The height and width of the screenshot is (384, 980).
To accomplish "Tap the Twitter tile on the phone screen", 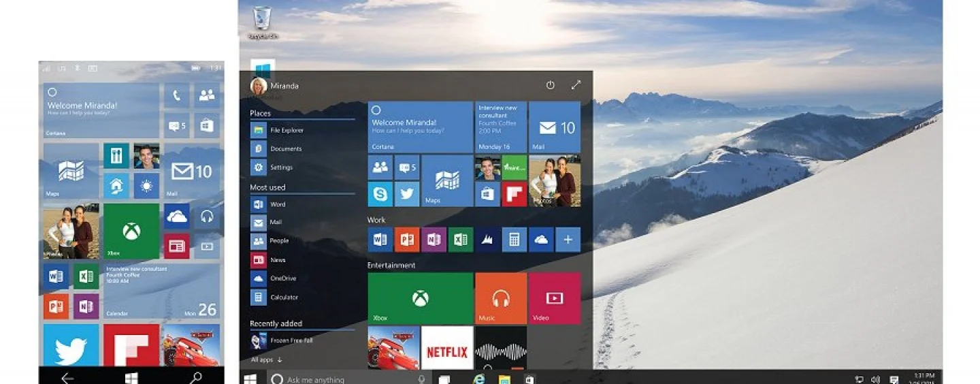I will (x=71, y=345).
